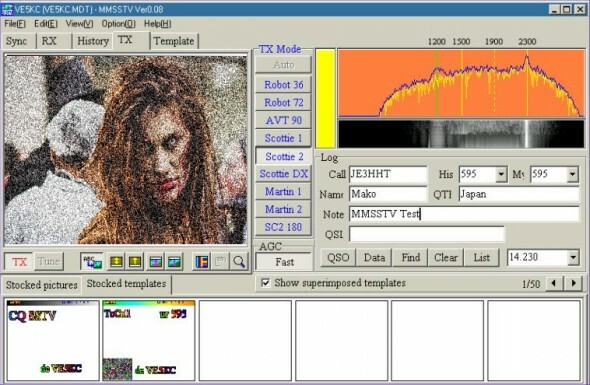Screen dimensions: 590x385
Task: Open the File menu
Action: [x=15, y=24]
